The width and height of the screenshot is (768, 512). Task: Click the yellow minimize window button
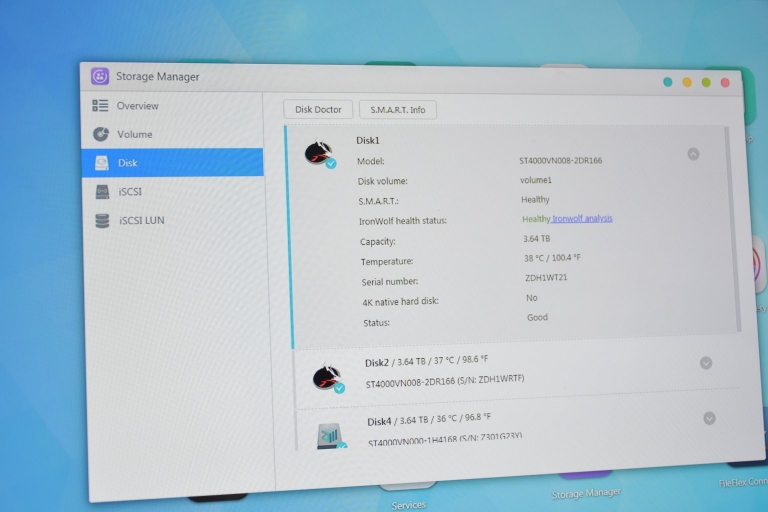coord(687,82)
